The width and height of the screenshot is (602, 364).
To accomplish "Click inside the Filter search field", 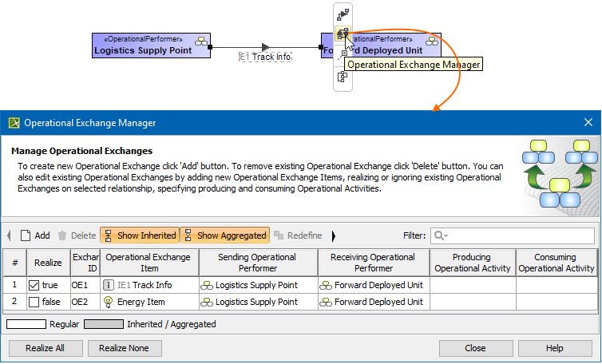I will [x=513, y=235].
